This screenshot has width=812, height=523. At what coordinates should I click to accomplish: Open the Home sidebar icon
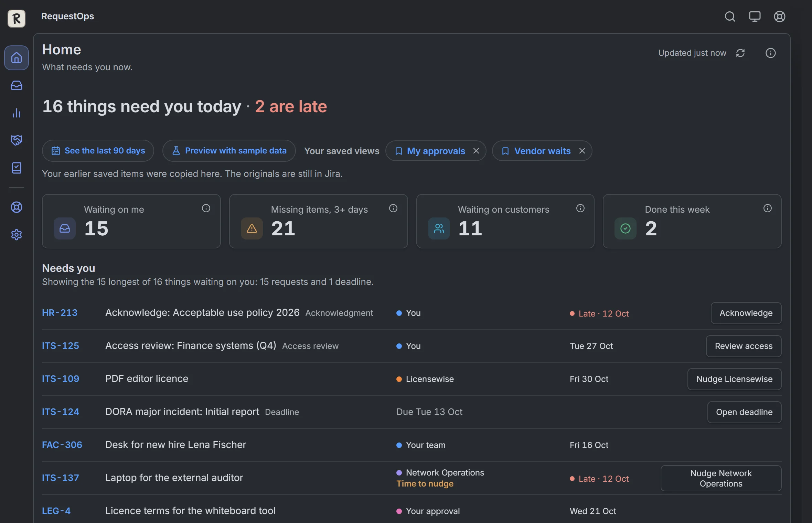[17, 58]
